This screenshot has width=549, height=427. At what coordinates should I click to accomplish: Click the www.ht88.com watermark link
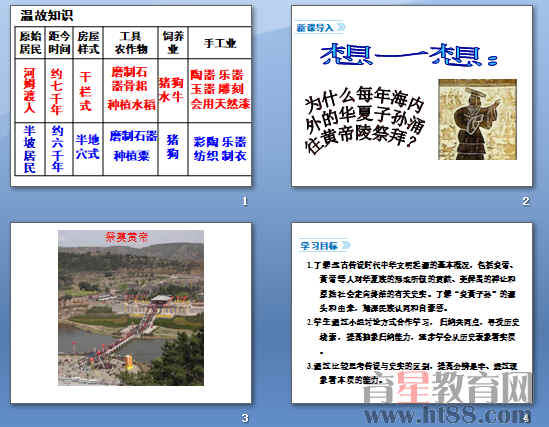(447, 415)
